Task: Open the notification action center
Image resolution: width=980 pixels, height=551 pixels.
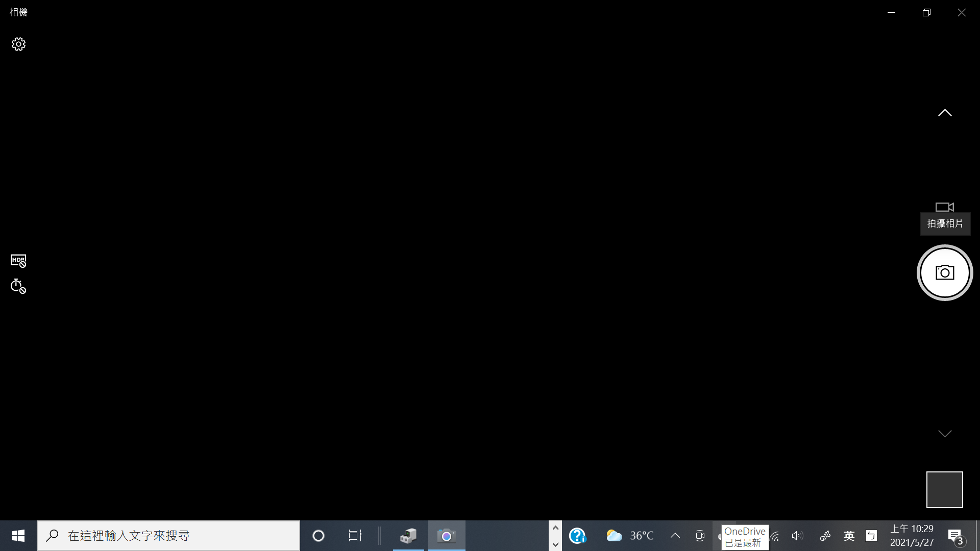Action: 955,536
